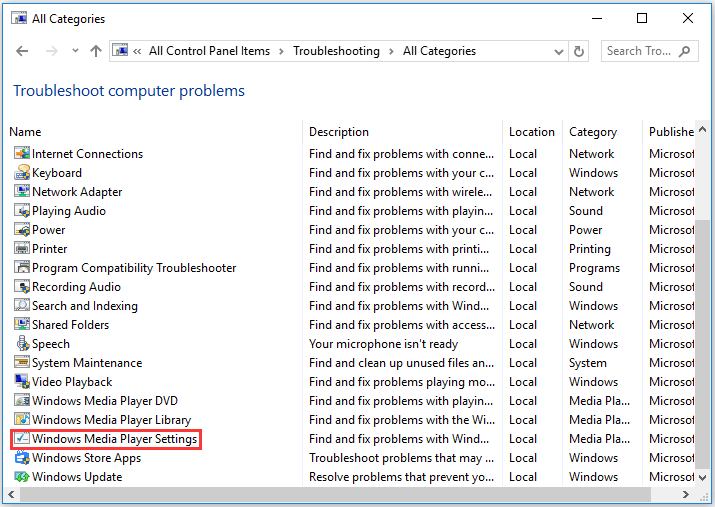Click the horizontal scrollbar thumb
This screenshot has height=507, width=715.
[x=335, y=494]
